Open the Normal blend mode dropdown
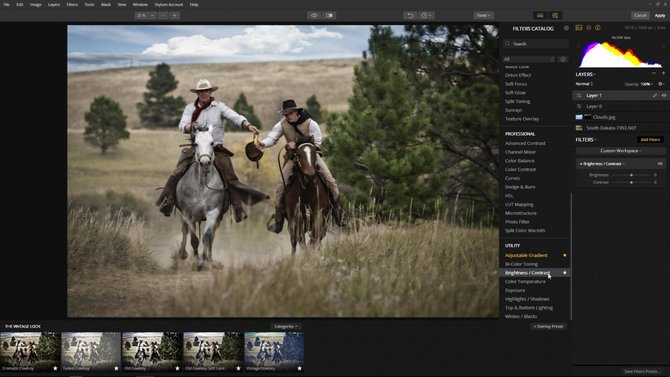This screenshot has width=670, height=377. [585, 84]
